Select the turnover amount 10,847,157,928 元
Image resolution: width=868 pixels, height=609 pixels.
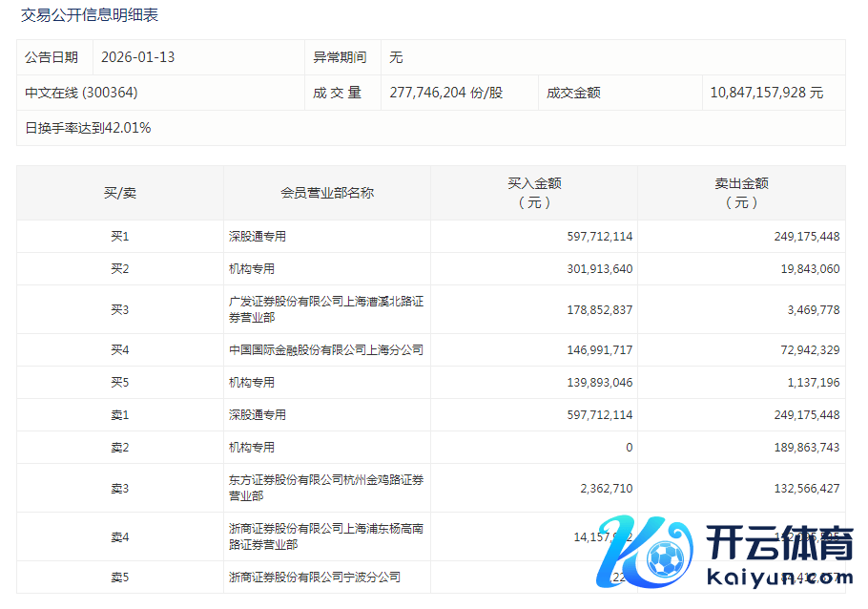(766, 93)
